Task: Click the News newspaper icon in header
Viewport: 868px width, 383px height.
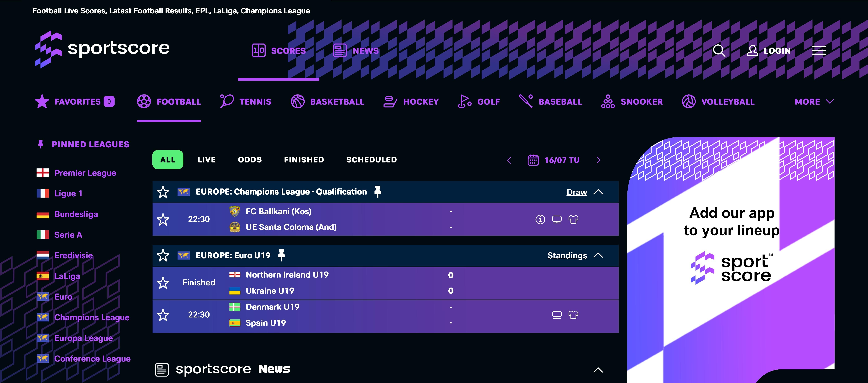Action: pyautogui.click(x=340, y=50)
